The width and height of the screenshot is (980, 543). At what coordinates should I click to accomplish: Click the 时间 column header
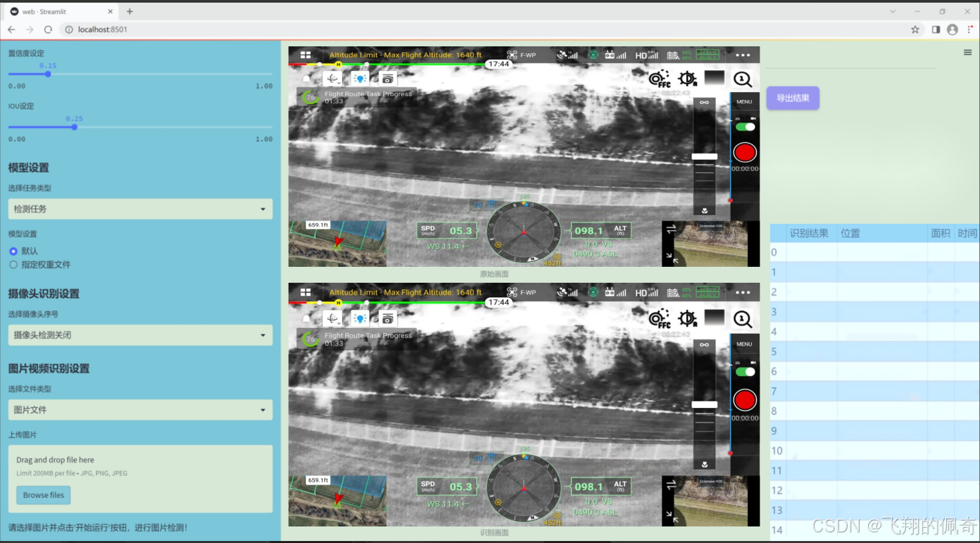tap(967, 233)
